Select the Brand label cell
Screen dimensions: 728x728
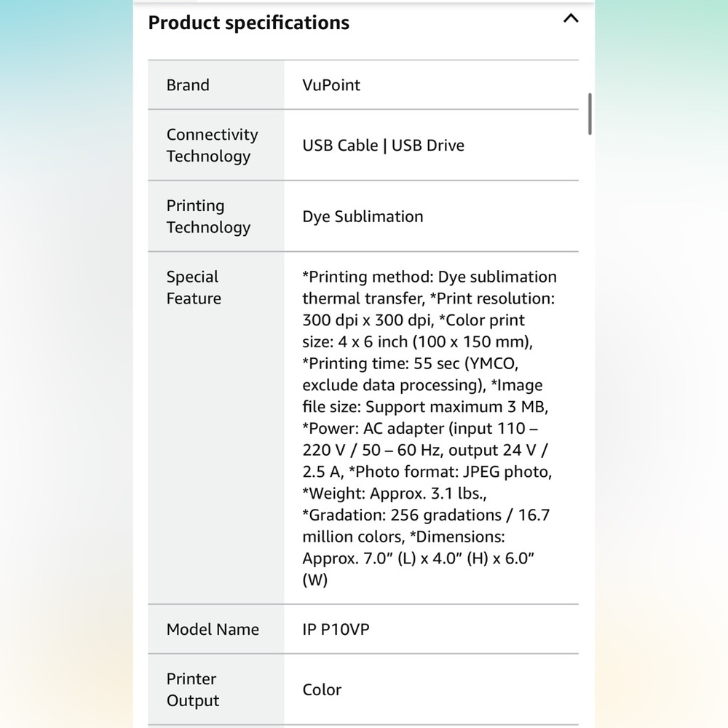click(216, 85)
